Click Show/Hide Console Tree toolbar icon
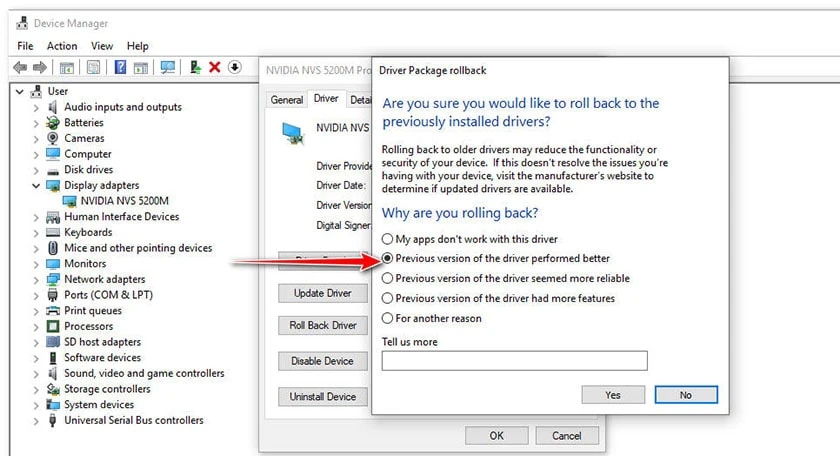The height and width of the screenshot is (456, 840). (x=67, y=68)
